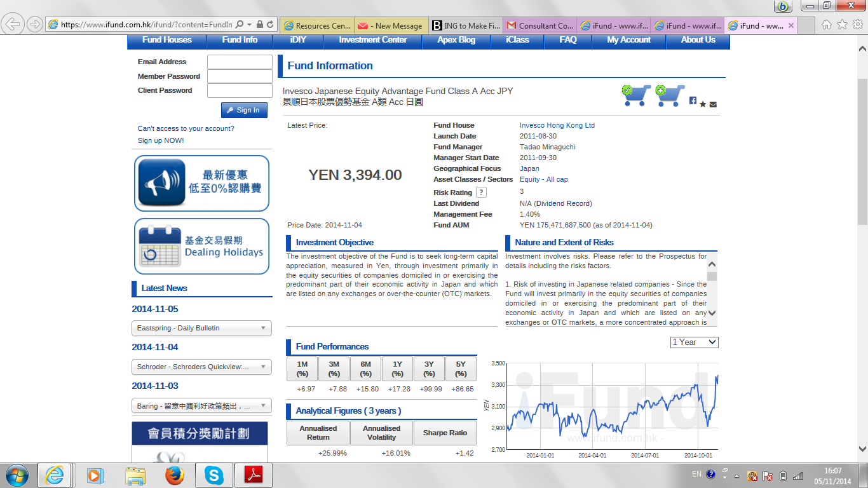Click the network signal bars tray icon
This screenshot has height=488, width=868.
(798, 475)
